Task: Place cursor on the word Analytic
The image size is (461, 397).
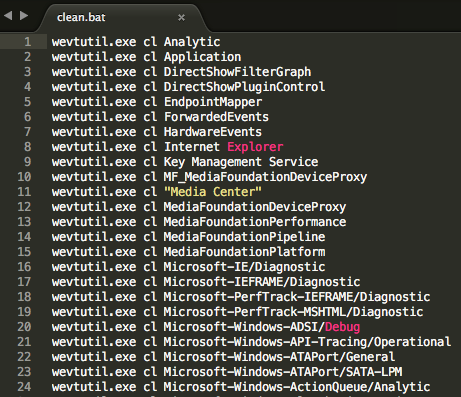Action: [x=192, y=42]
